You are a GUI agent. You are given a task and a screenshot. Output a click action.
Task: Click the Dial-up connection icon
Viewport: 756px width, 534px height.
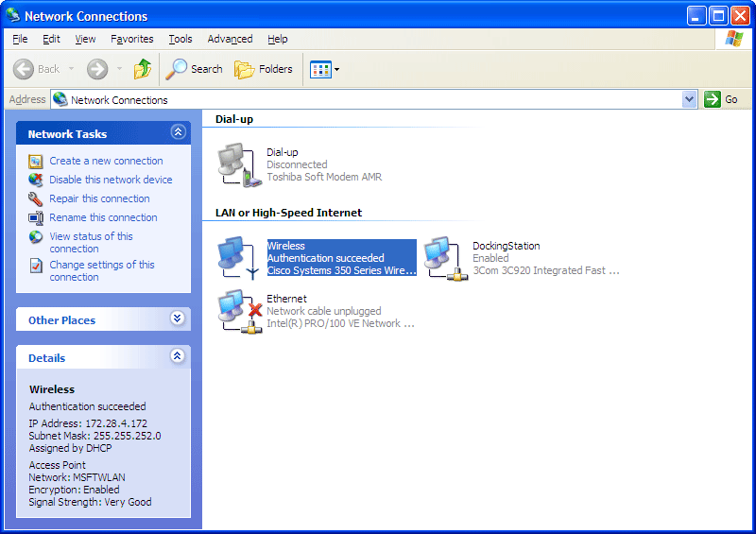pyautogui.click(x=237, y=164)
